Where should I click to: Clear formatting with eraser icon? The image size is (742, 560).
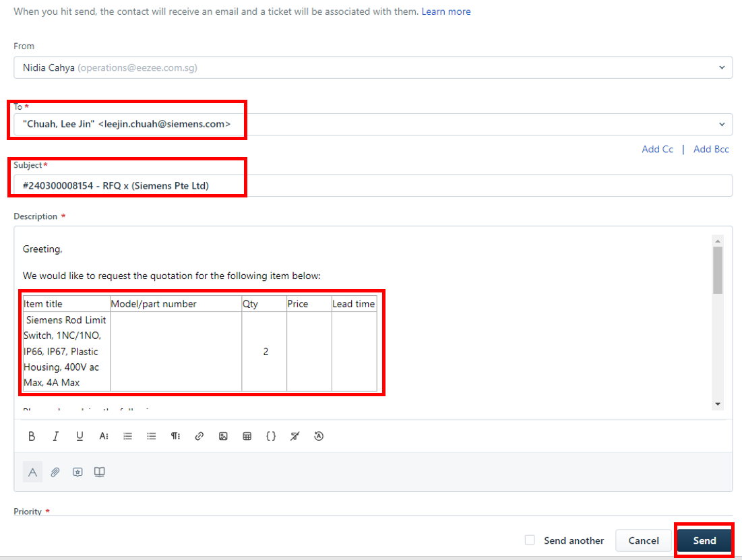tap(295, 436)
